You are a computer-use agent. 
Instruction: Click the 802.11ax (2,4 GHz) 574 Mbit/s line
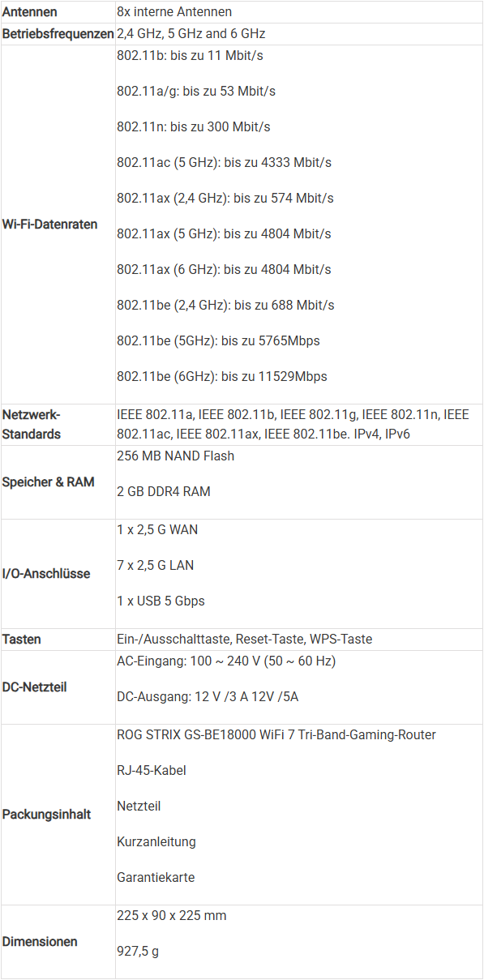225,198
